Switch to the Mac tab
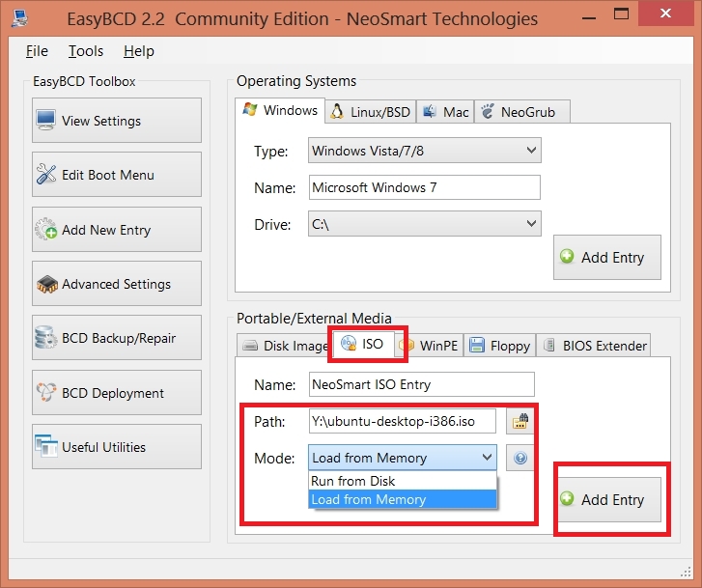The height and width of the screenshot is (588, 702). click(x=445, y=111)
